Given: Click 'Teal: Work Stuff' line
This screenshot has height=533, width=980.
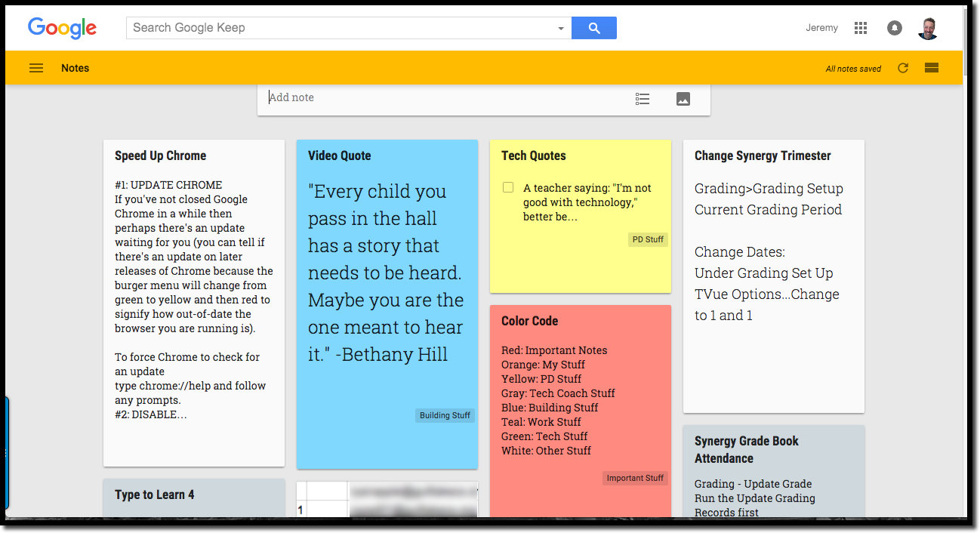Looking at the screenshot, I should pos(541,422).
